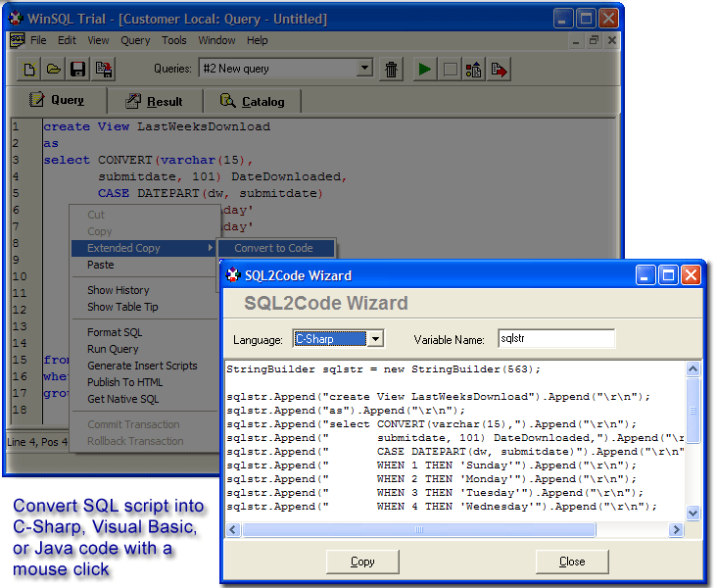Image resolution: width=716 pixels, height=588 pixels.
Task: Close the SQL2Code Wizard window
Action: [x=691, y=275]
